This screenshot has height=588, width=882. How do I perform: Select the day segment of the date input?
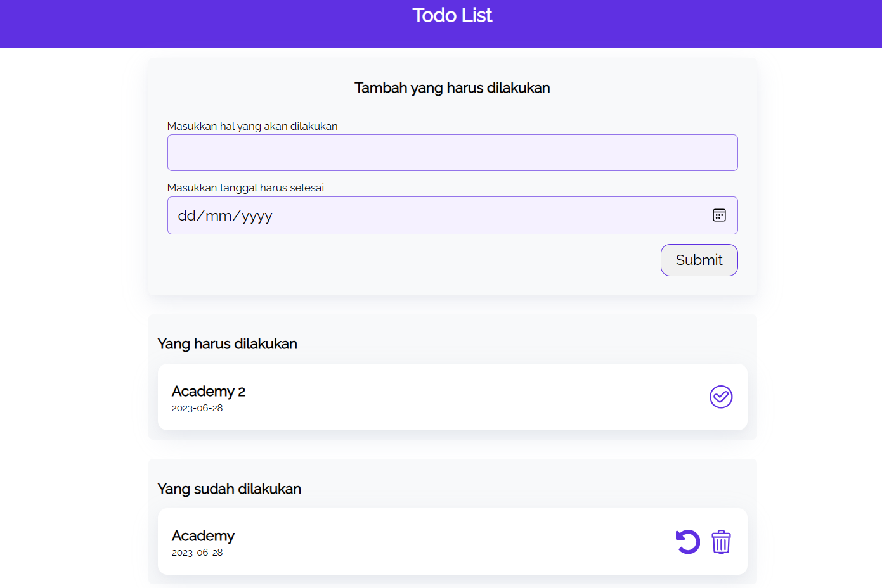(x=186, y=215)
